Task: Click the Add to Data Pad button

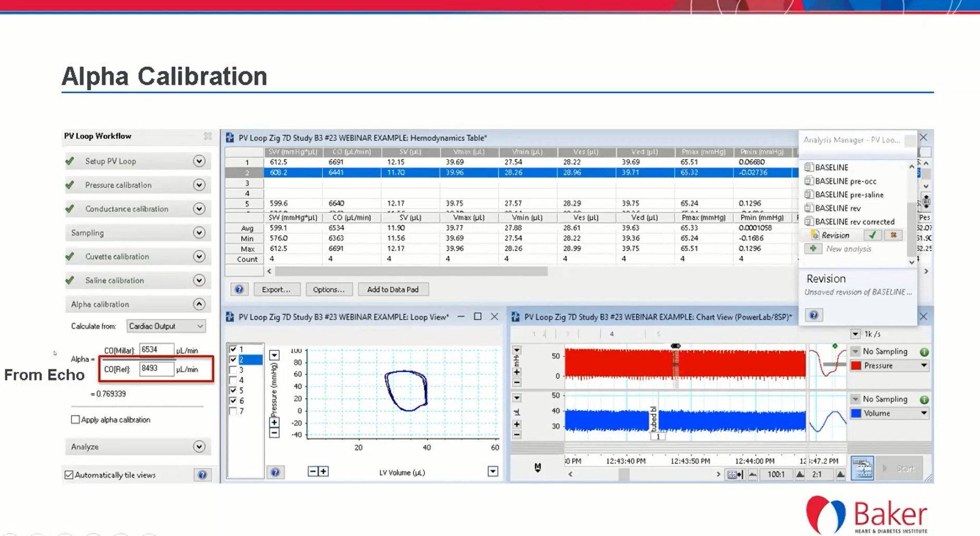Action: click(x=393, y=290)
